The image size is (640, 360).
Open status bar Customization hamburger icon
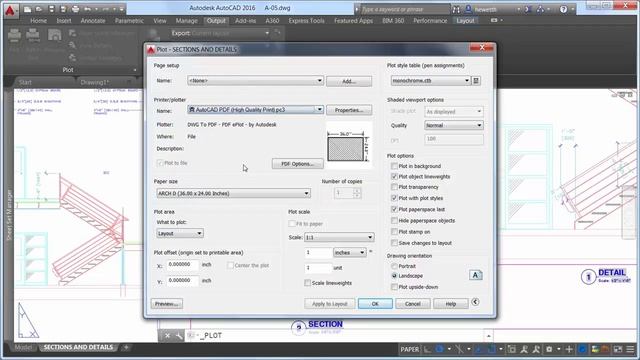click(x=631, y=349)
